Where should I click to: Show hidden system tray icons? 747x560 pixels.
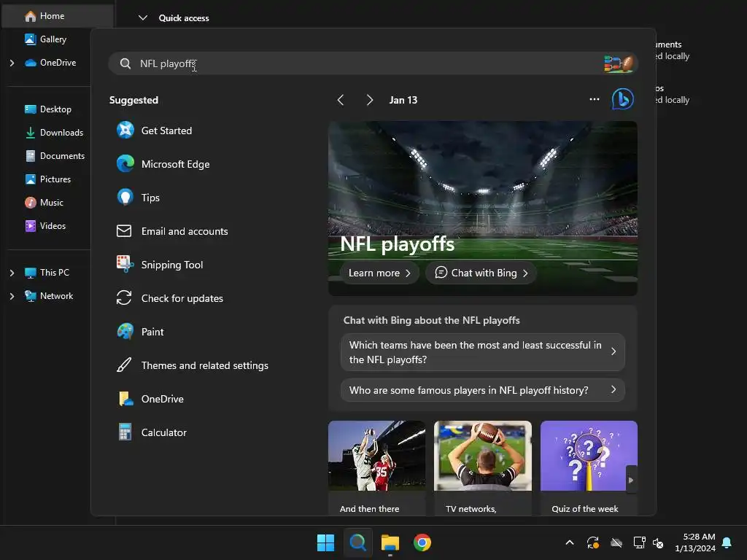(569, 542)
